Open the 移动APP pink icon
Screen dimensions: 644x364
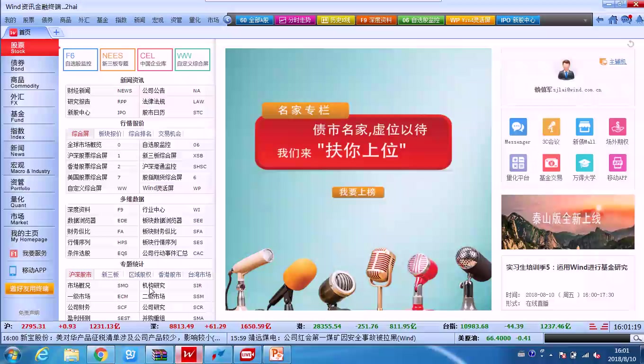[x=617, y=163]
